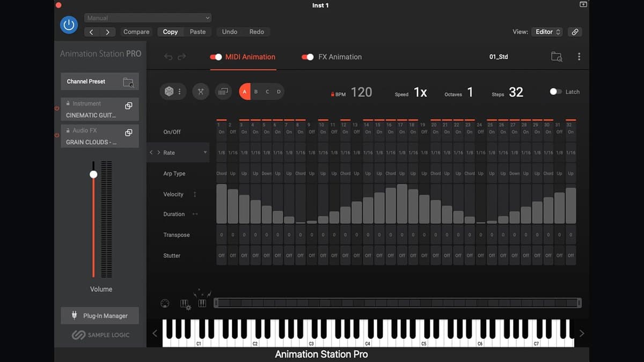
Task: Toggle step 1 On/Off cell
Action: coord(222,132)
